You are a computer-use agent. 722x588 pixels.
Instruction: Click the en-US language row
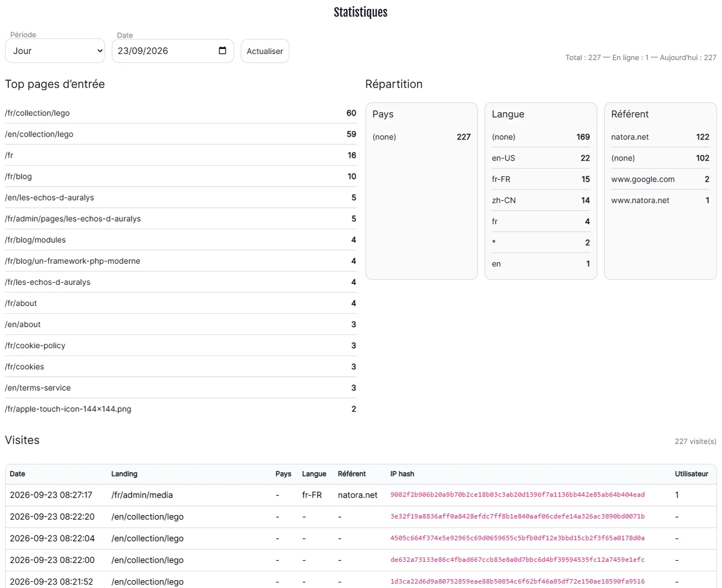(541, 158)
